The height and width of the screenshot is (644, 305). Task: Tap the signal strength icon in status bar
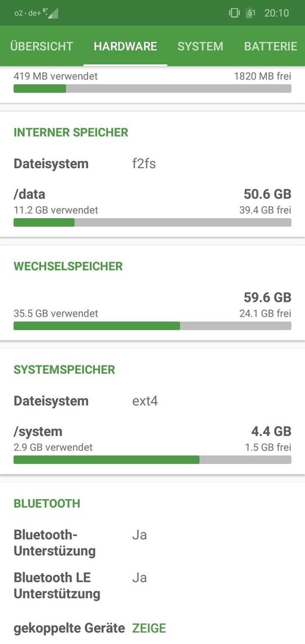(x=52, y=13)
